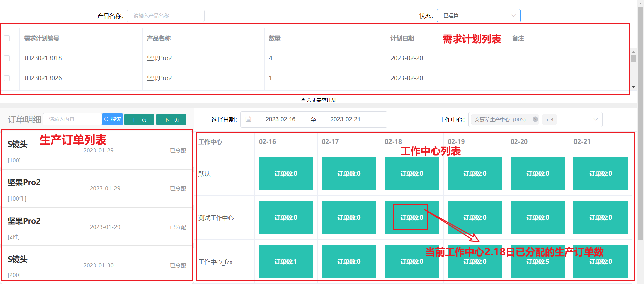Click 默认 work center 02-17 order cell
644x284 pixels.
(x=349, y=174)
